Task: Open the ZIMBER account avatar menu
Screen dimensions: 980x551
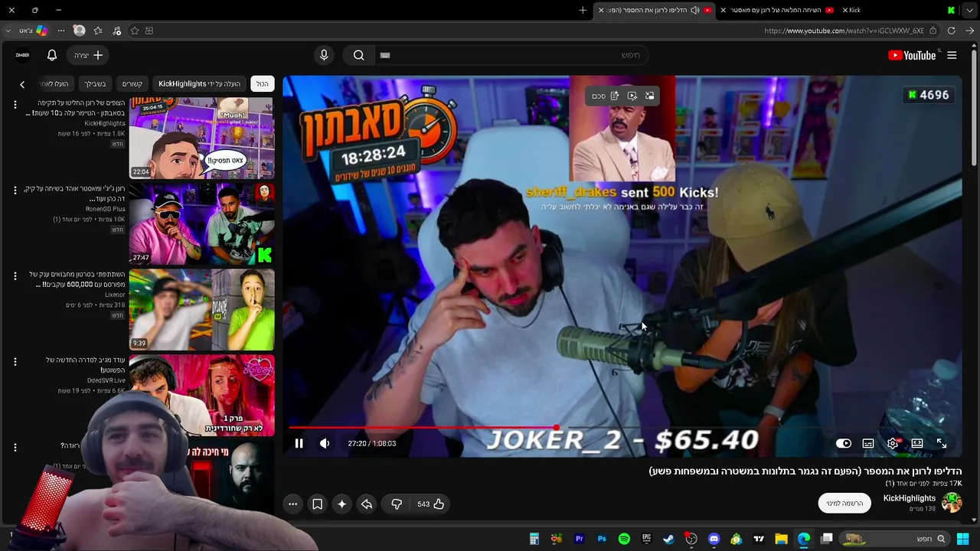Action: (x=22, y=55)
